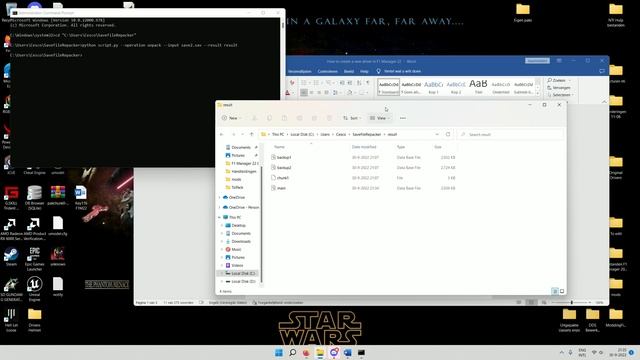Open the Selecteren dropdown in Word

[560, 95]
